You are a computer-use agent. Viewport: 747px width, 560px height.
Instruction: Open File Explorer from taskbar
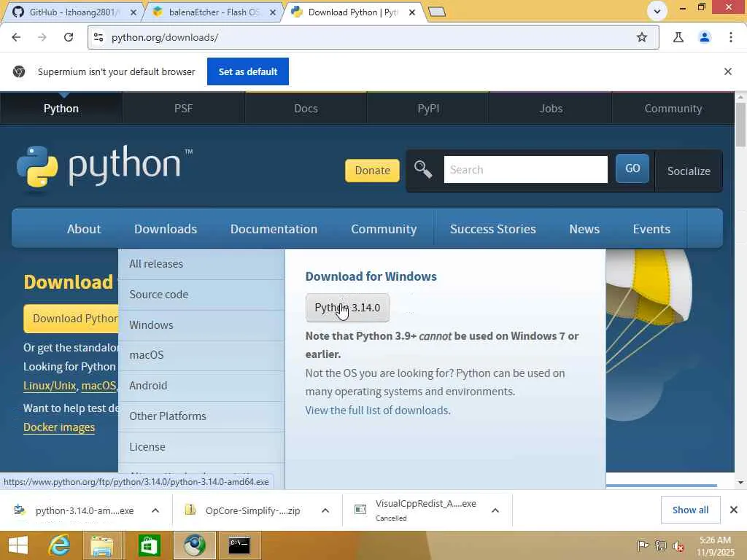click(x=102, y=545)
